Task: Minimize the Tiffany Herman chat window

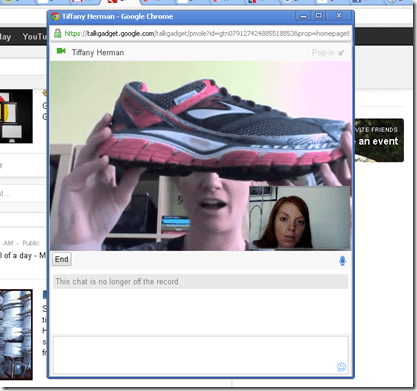Action: [303, 16]
